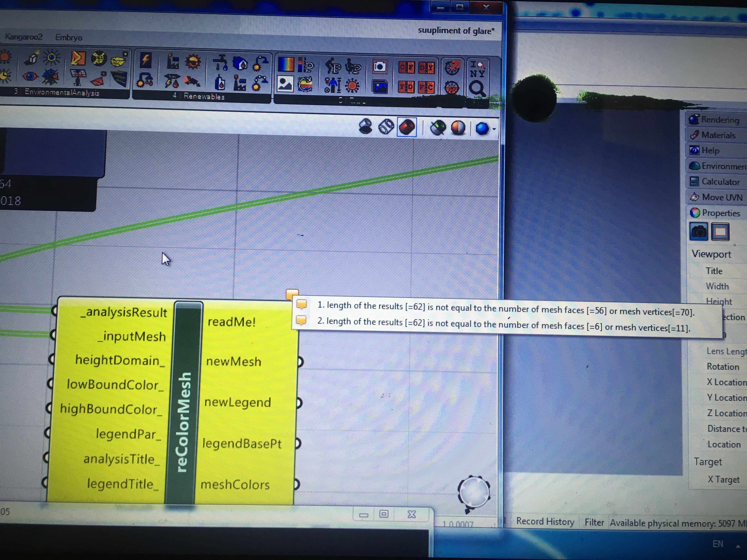Select the blue framed picture viewport icon

380,87
